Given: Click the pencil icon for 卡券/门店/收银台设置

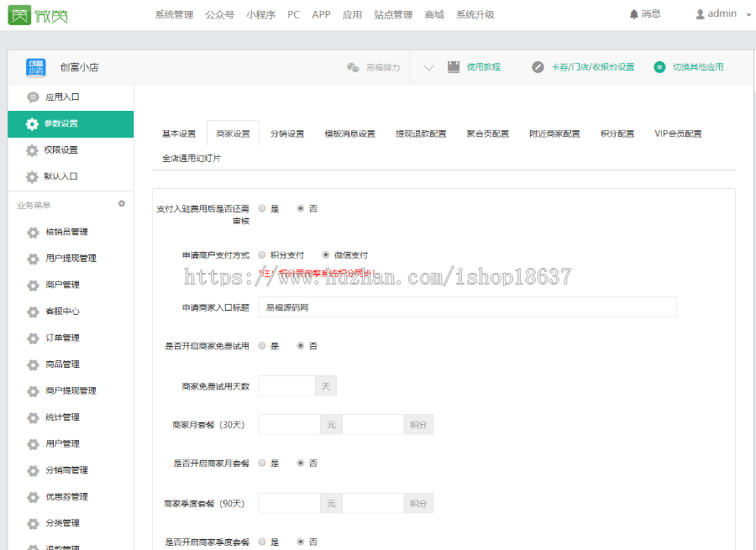Looking at the screenshot, I should point(538,67).
